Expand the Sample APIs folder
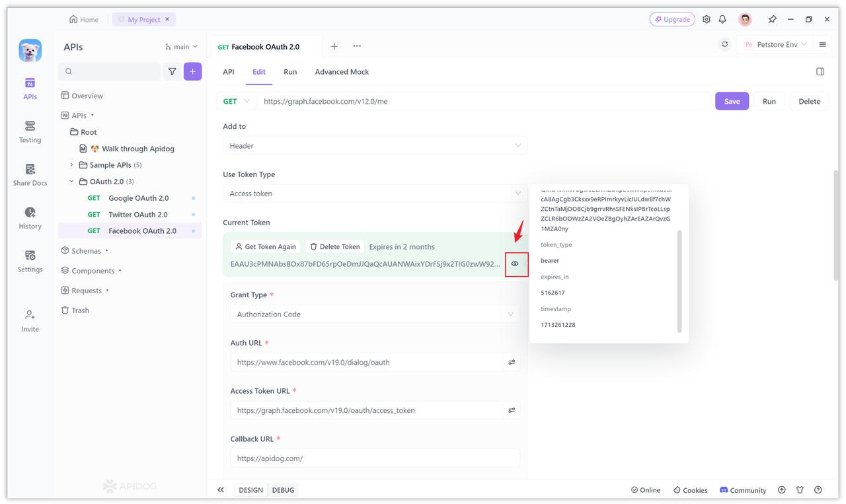The width and height of the screenshot is (846, 504). click(x=71, y=164)
